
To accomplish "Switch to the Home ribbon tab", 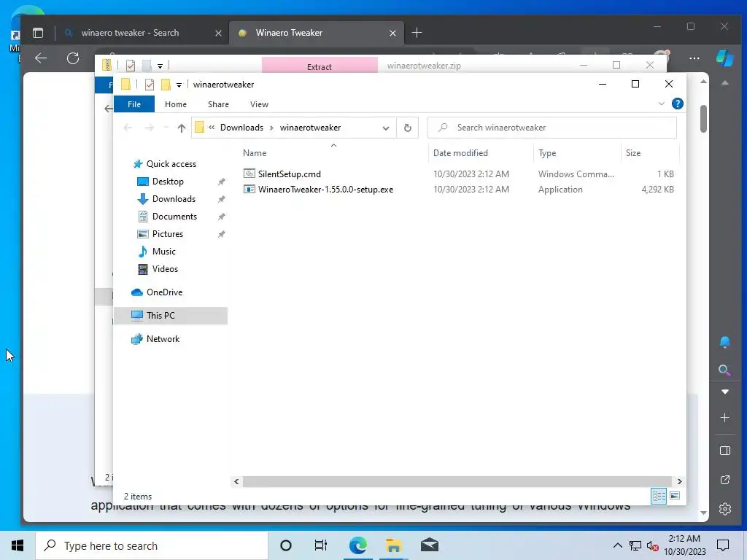I will click(x=176, y=104).
